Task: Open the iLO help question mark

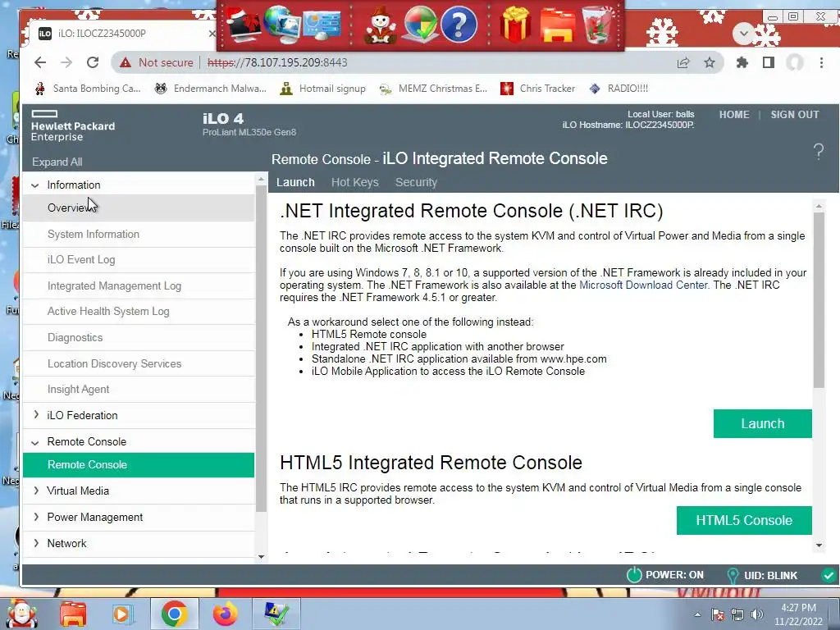Action: pyautogui.click(x=819, y=152)
